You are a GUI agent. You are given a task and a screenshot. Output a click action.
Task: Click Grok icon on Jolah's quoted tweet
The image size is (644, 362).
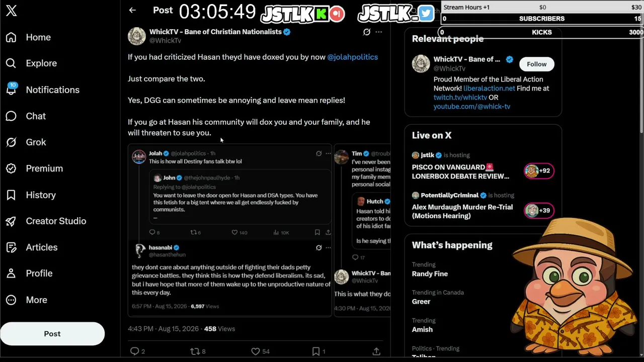click(318, 153)
